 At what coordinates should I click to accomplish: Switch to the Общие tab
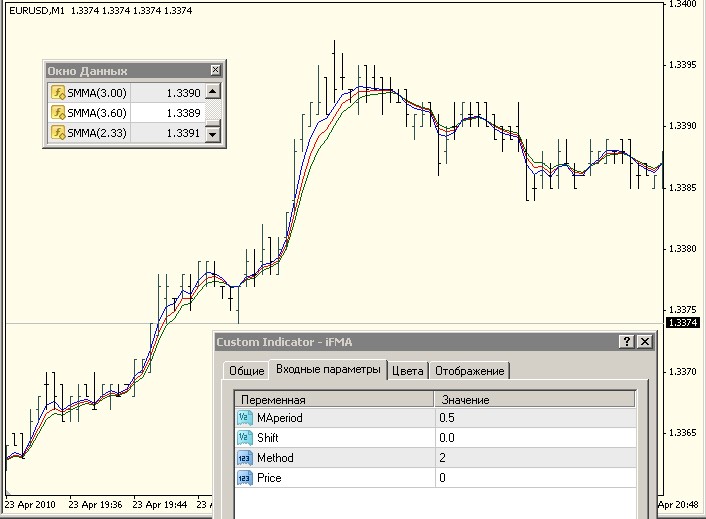(247, 371)
